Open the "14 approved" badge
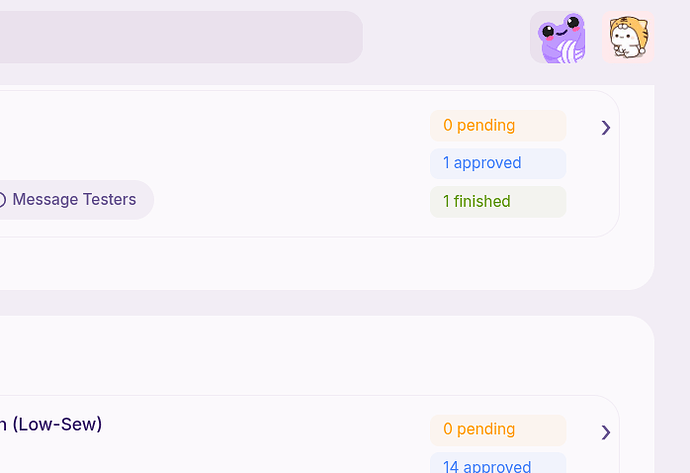 point(498,465)
